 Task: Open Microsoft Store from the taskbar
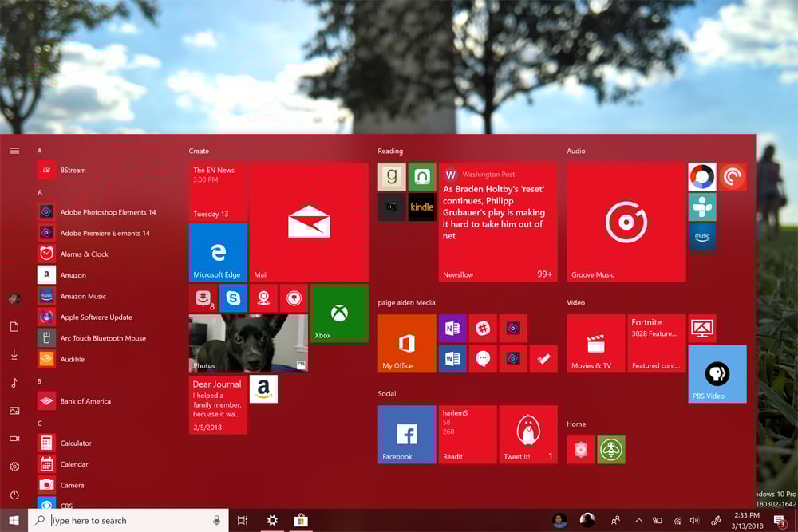[x=301, y=521]
